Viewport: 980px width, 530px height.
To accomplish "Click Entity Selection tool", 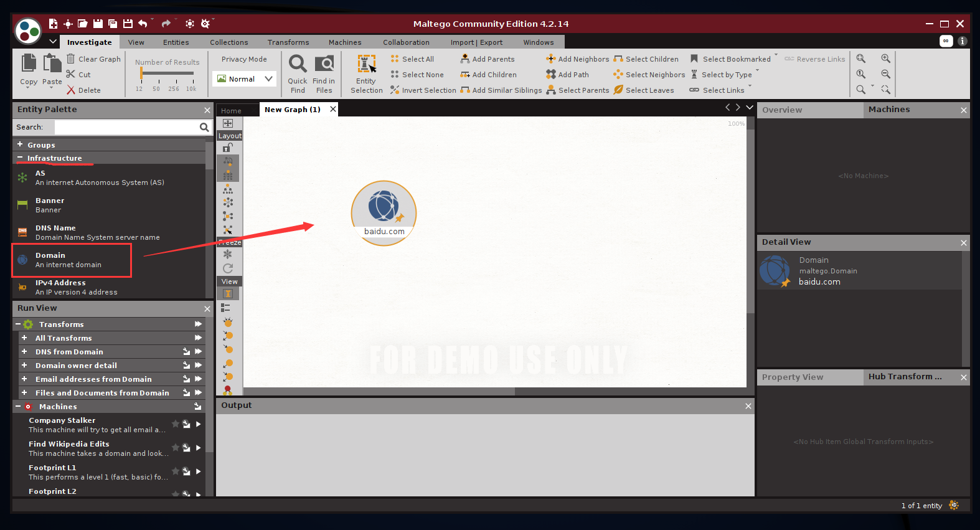I will coord(366,73).
